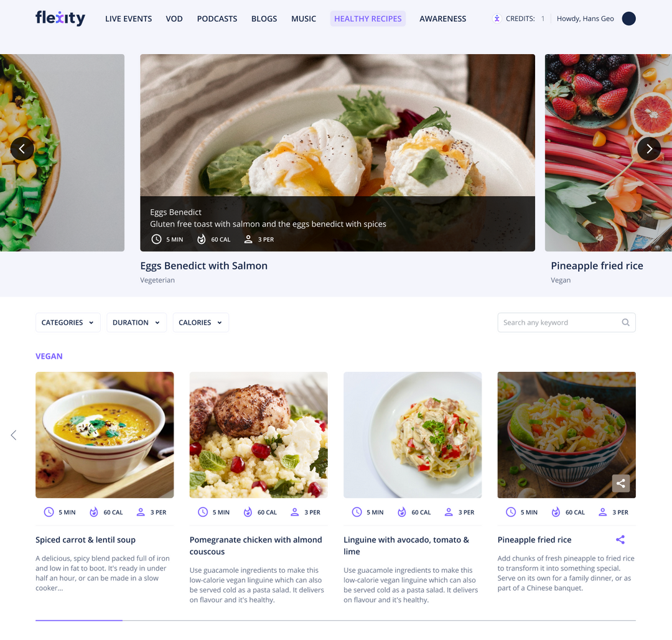Select the Healthy Recipes tab
Screen dimensions: 672x640
[x=368, y=19]
